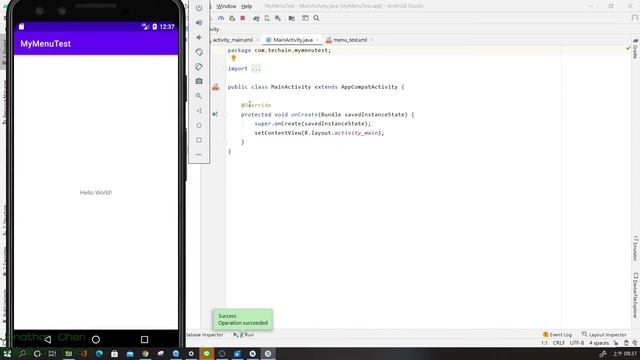Image resolution: width=640 pixels, height=360 pixels.
Task: Expand the folded import statement
Action: (x=256, y=69)
